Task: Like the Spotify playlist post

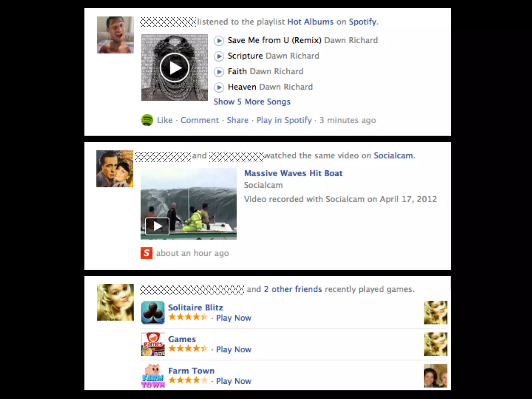Action: [x=165, y=120]
